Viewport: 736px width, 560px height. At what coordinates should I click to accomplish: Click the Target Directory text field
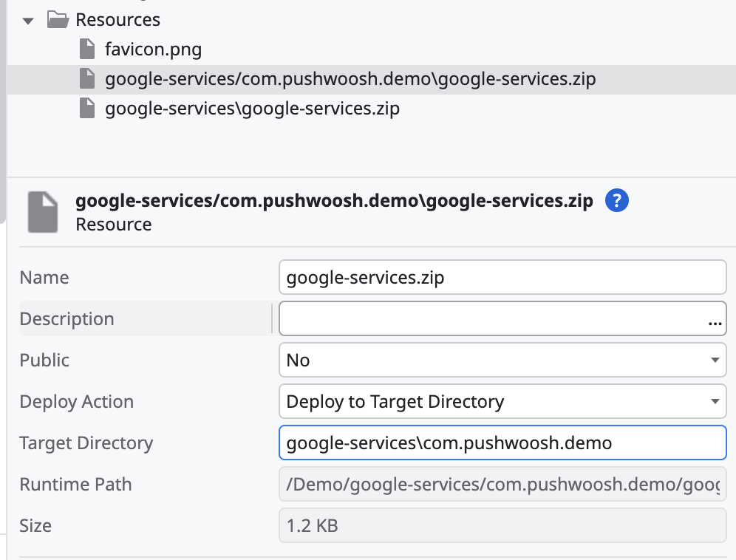click(x=502, y=443)
